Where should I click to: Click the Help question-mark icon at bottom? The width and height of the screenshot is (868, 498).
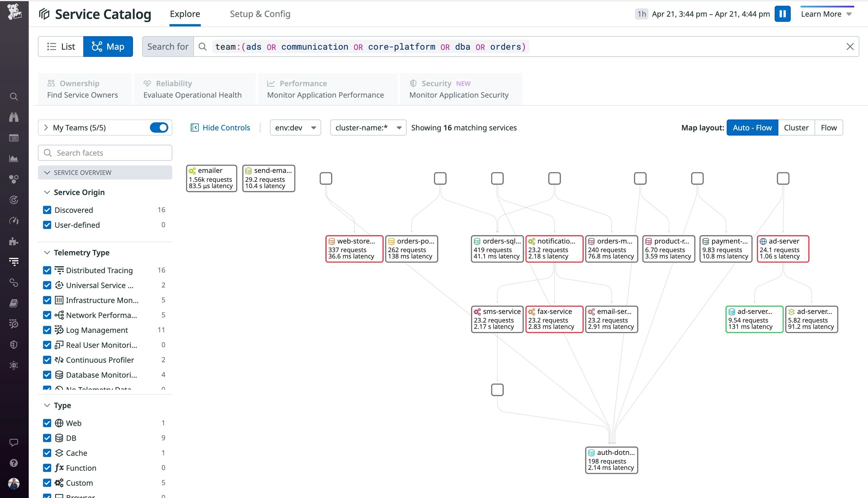click(14, 463)
